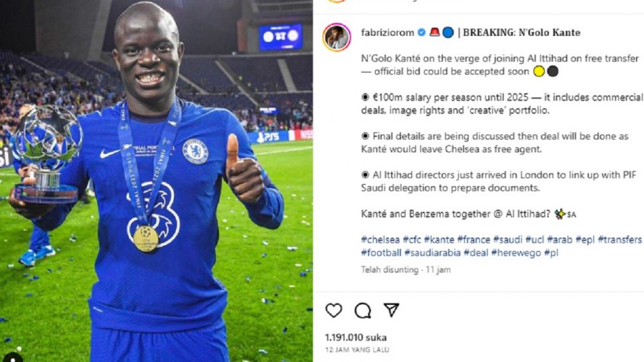Open the #football hashtag
644x362 pixels.
tap(381, 252)
